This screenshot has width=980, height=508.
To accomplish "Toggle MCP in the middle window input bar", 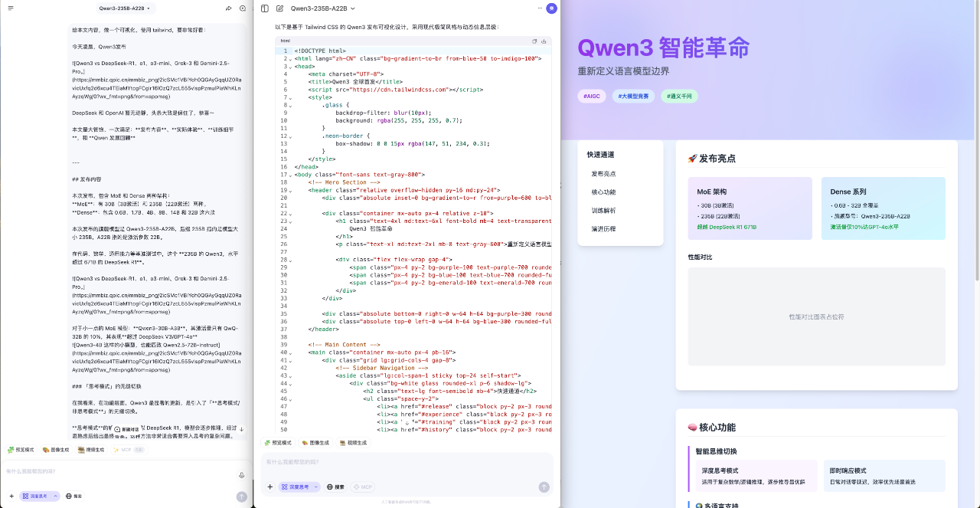I will tap(363, 487).
